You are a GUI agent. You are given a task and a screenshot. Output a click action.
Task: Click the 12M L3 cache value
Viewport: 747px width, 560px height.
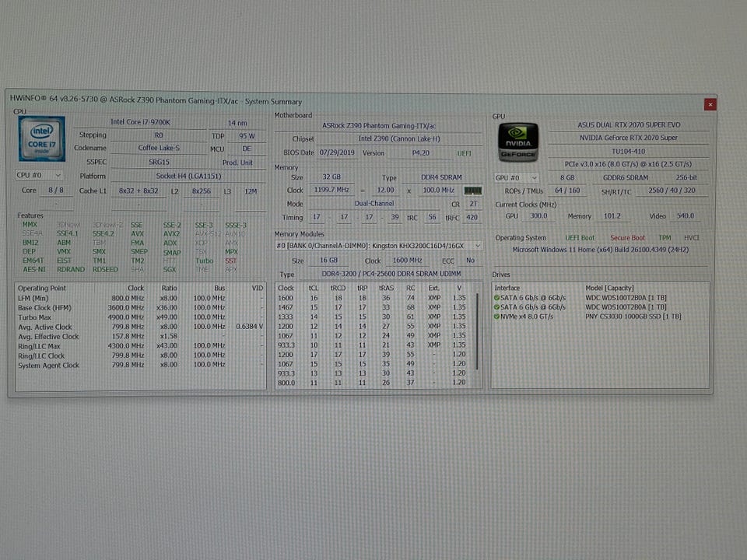251,191
